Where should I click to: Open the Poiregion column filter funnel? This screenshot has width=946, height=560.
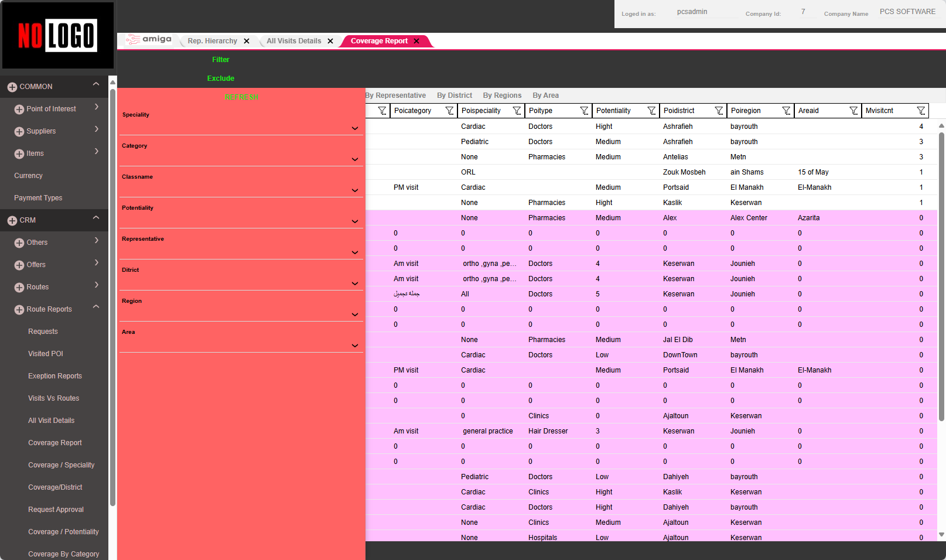[x=786, y=111]
